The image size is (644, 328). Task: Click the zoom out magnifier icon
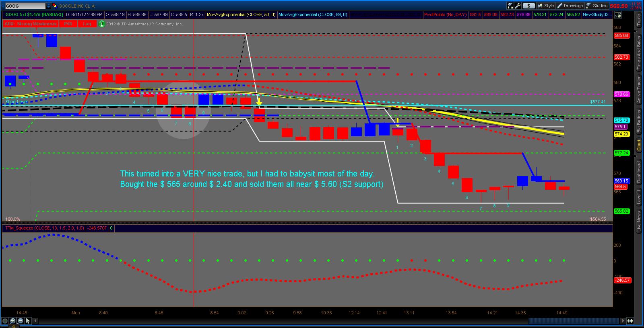tap(20, 321)
